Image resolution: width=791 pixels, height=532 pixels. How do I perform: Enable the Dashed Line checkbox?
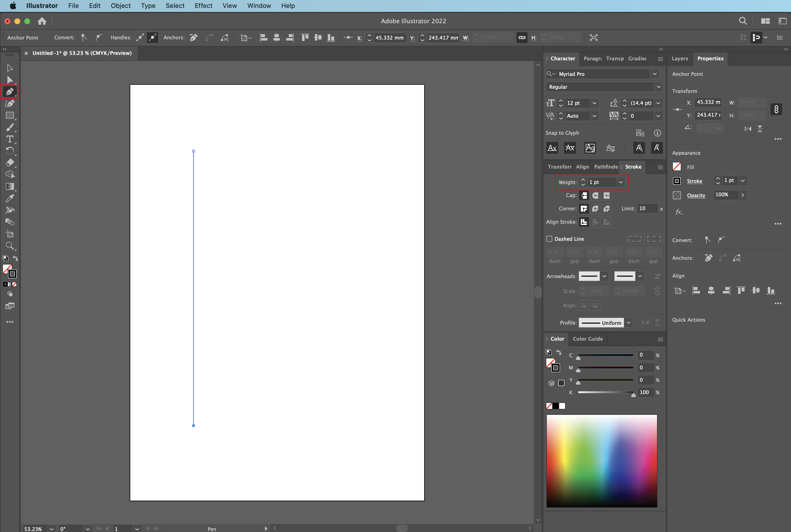(x=549, y=239)
